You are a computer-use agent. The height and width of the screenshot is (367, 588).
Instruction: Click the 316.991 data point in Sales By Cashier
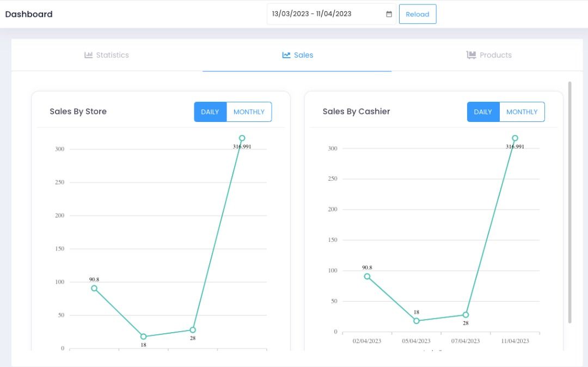[515, 138]
